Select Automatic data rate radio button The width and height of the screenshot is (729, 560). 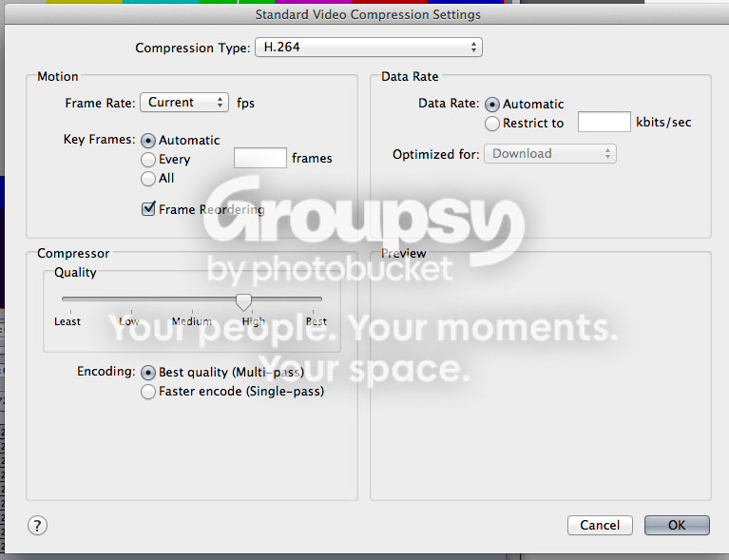(492, 105)
